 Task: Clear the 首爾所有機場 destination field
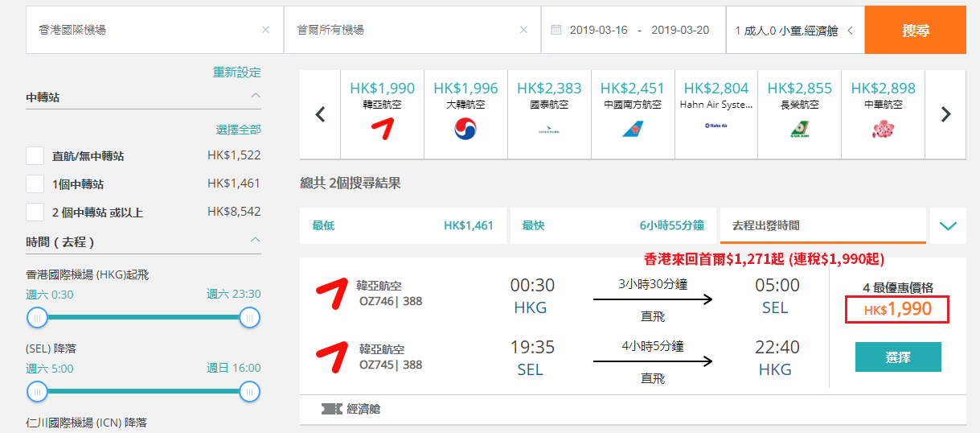[523, 30]
